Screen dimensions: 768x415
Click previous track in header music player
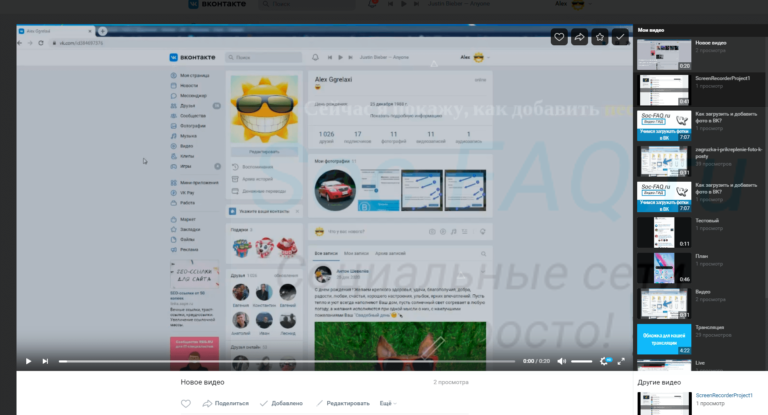pyautogui.click(x=390, y=3)
